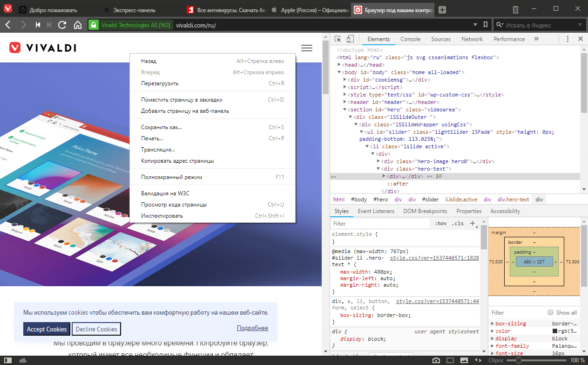
Task: Switch to Event Listeners pane tab
Action: [376, 211]
